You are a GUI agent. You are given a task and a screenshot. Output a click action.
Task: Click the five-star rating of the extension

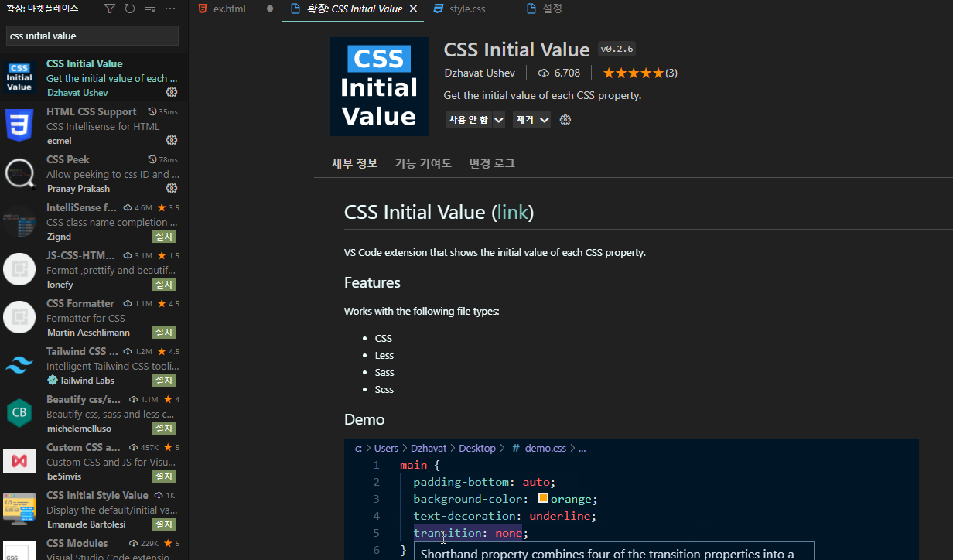(x=633, y=73)
